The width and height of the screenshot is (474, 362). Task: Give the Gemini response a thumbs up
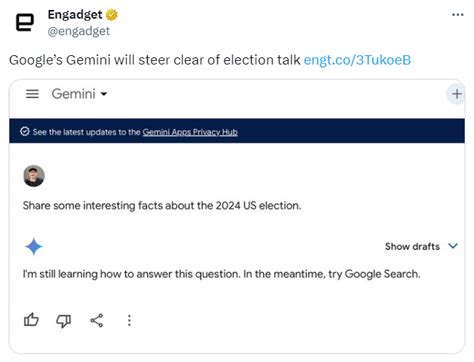(x=31, y=320)
